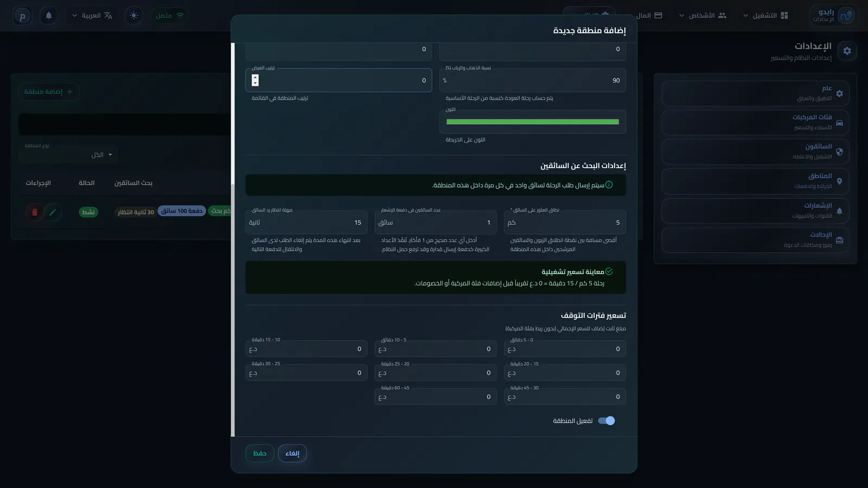Click the إلغاء cancel button
The width and height of the screenshot is (868, 488).
tap(292, 453)
